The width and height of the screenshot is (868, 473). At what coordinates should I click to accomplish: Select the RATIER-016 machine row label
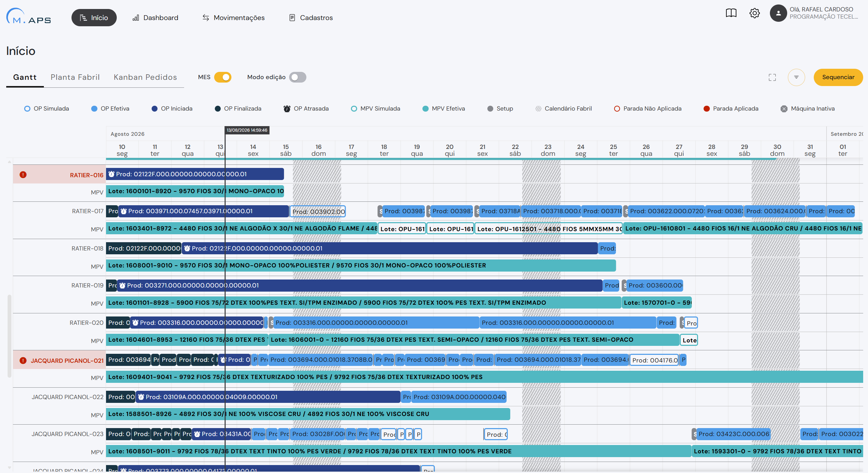[x=86, y=175]
